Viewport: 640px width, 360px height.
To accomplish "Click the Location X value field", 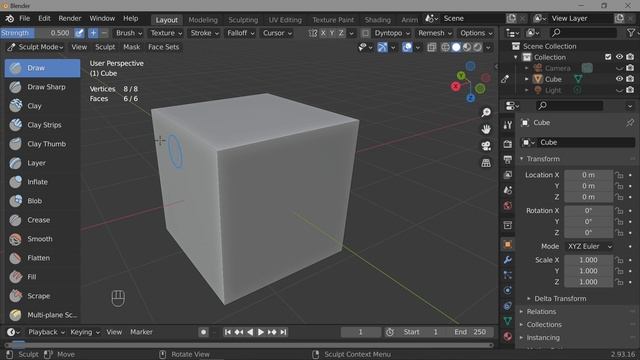I will [589, 175].
